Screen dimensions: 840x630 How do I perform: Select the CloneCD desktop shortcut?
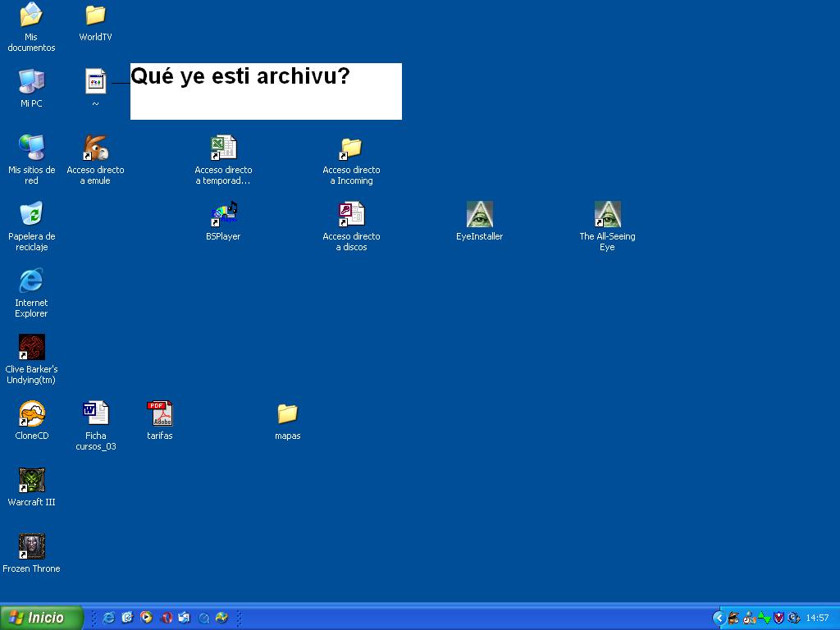[x=31, y=414]
